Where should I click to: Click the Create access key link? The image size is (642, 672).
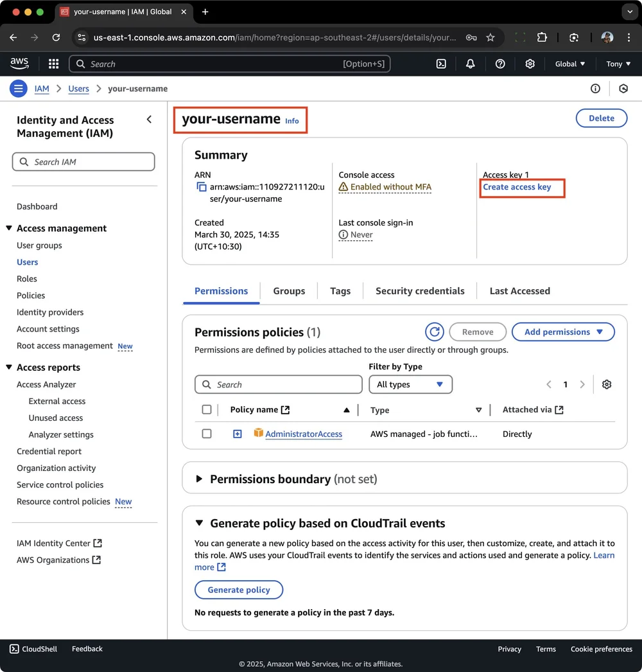tap(517, 187)
